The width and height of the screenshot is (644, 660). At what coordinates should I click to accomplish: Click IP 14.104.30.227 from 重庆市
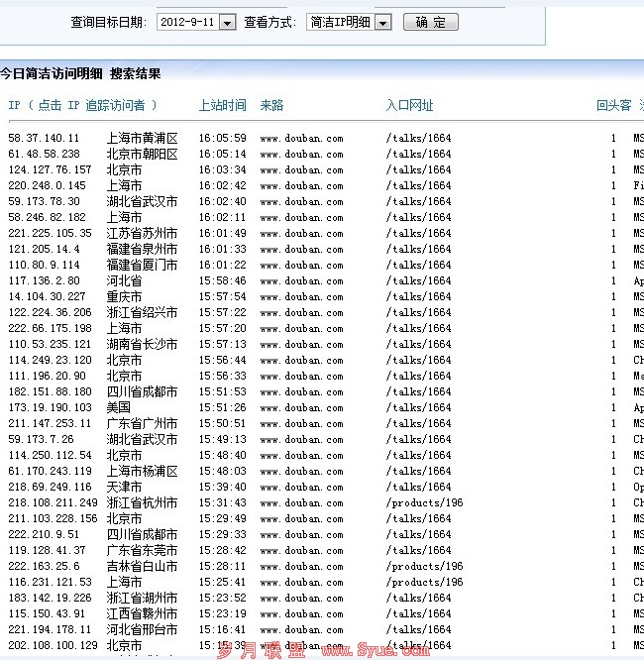pos(47,297)
